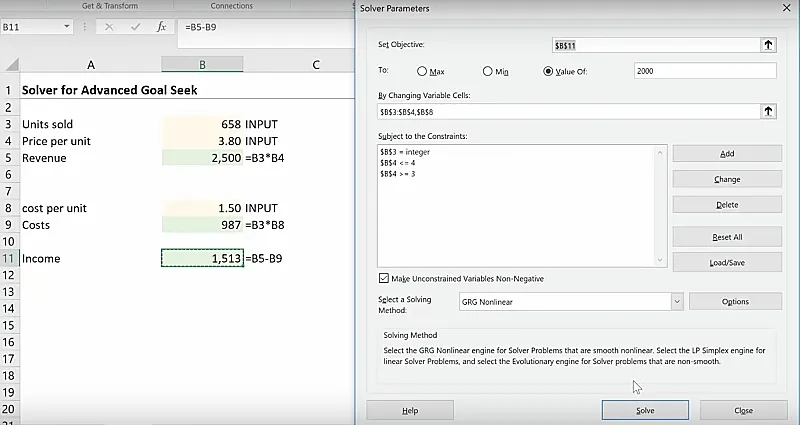Viewport: 800px width, 425px height.
Task: Select the Max radio button
Action: click(x=422, y=71)
